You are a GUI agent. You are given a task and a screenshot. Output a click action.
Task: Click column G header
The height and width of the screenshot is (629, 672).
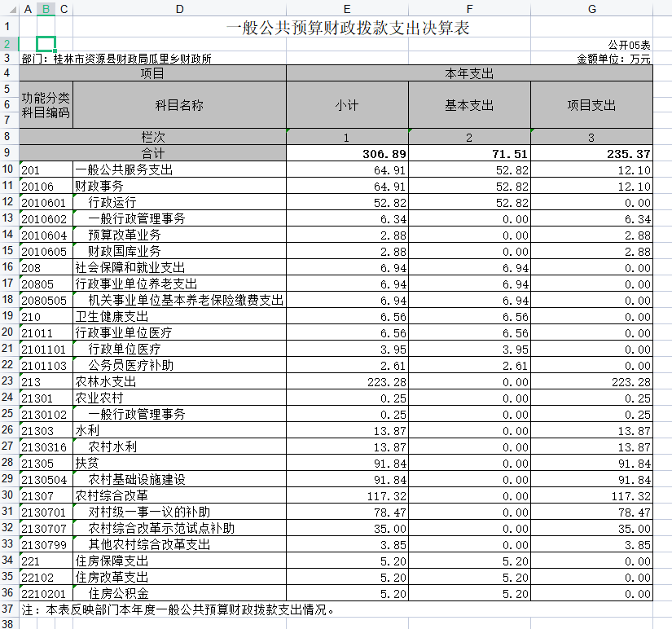[591, 8]
